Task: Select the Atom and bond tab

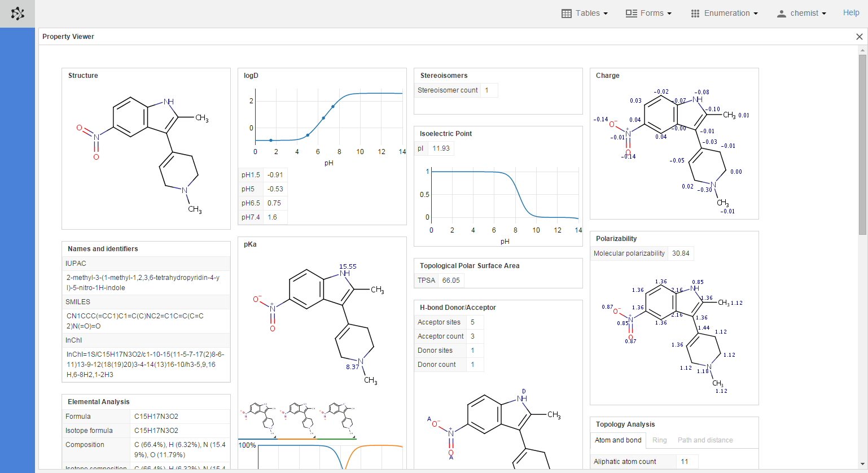Action: [x=618, y=440]
